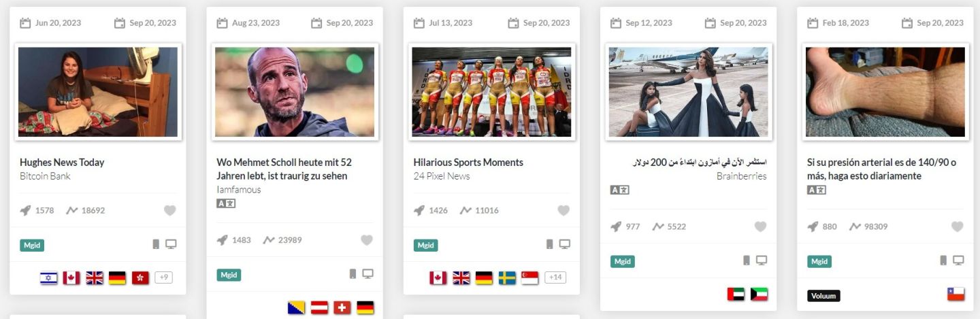Image resolution: width=980 pixels, height=319 pixels.
Task: Favorite the Hughes News Today ad with heart
Action: 170,210
